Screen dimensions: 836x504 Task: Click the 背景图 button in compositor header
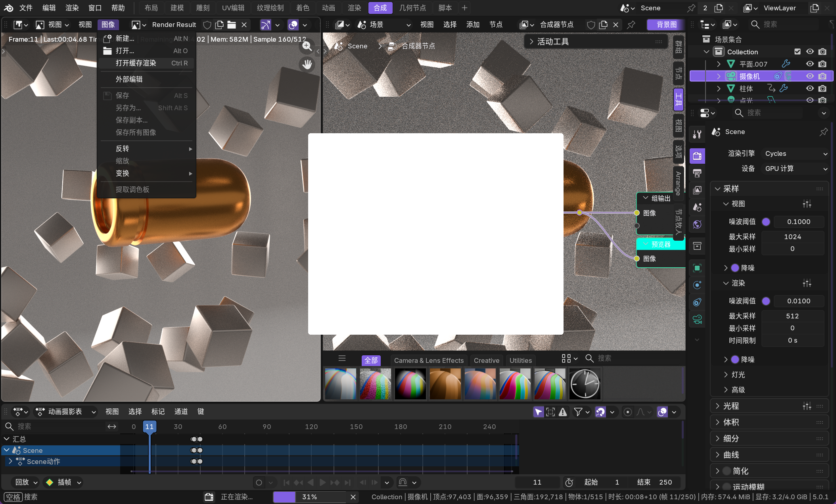coord(666,25)
